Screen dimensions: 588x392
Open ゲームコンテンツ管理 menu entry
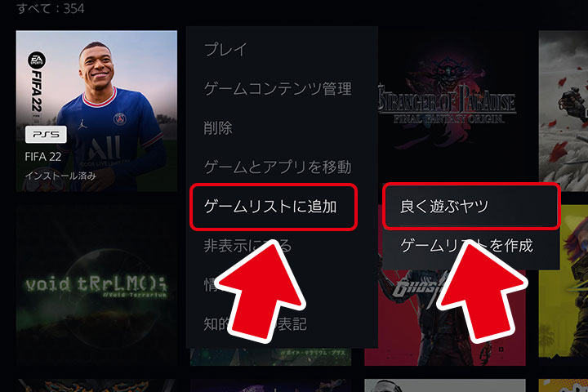(x=278, y=89)
